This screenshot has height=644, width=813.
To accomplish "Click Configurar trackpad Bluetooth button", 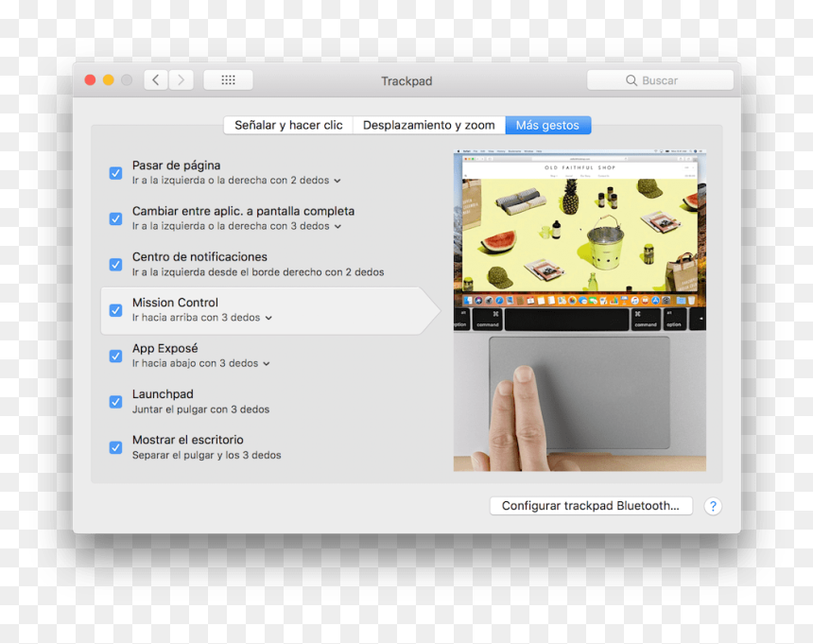I will click(591, 506).
